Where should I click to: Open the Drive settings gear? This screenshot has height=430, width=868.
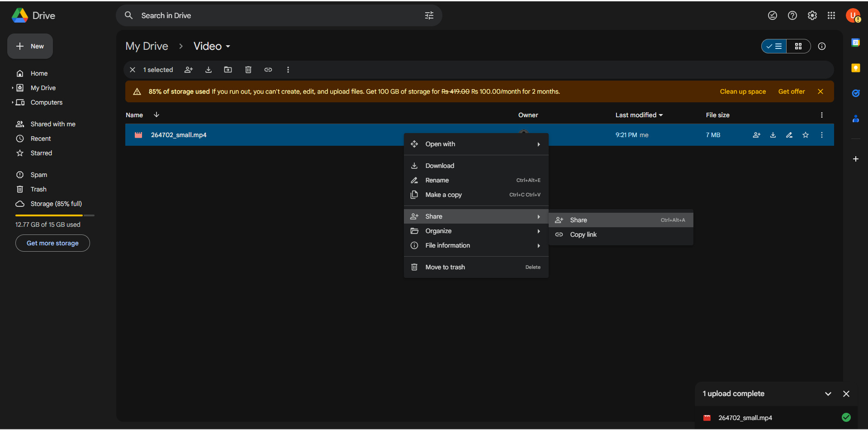click(x=812, y=15)
